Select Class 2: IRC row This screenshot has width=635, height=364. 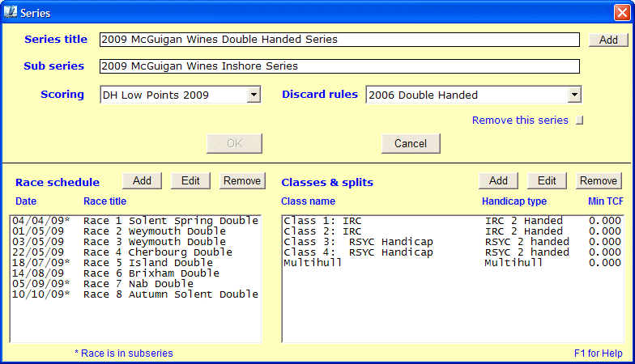point(452,231)
